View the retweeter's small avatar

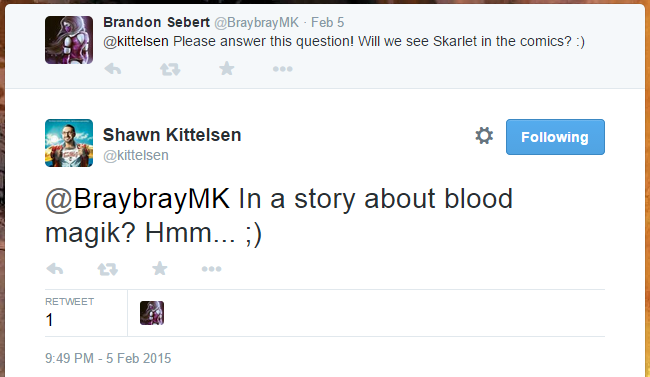[x=152, y=313]
